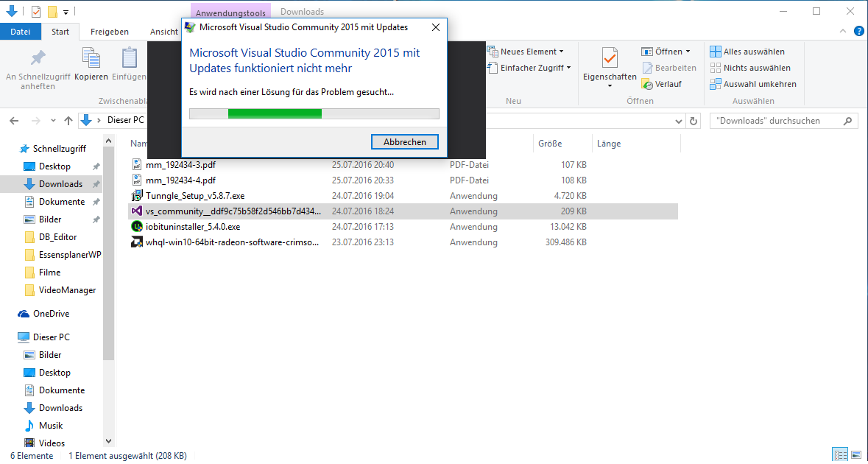Switch to the Freigeben tab
This screenshot has height=464, width=868.
click(x=110, y=32)
